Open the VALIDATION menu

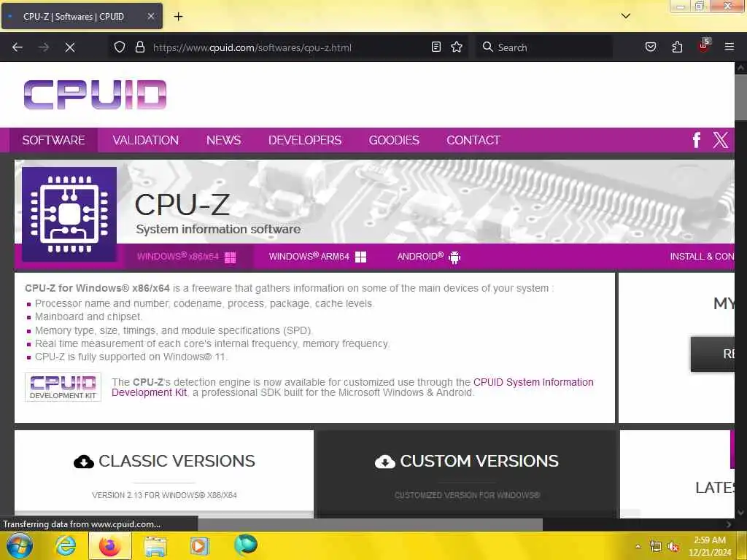pos(145,140)
